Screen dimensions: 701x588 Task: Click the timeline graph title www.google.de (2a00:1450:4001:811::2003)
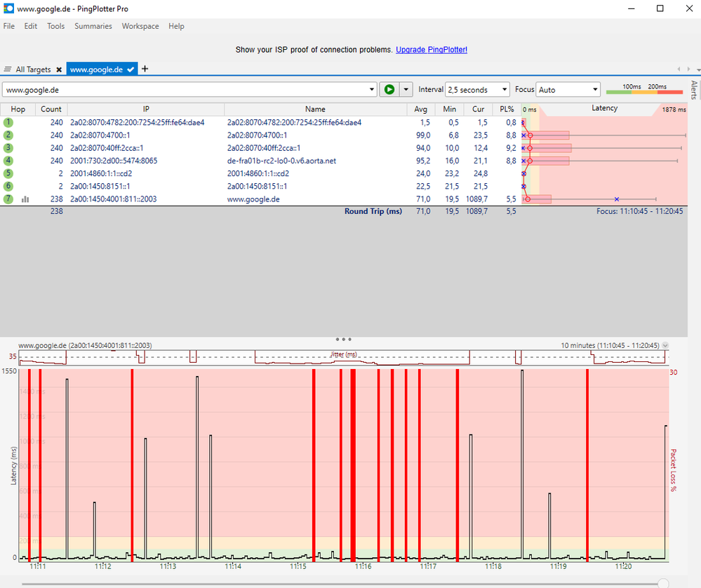point(85,345)
